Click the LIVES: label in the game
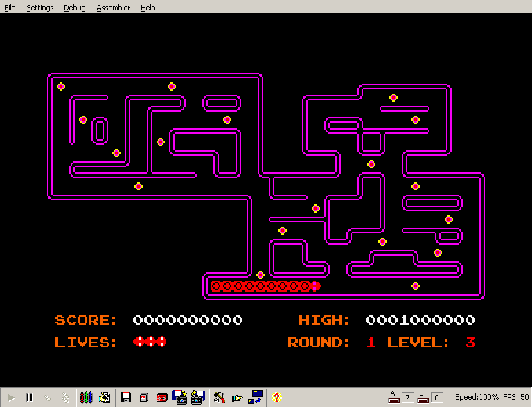Viewport: 532px width, 408px height. click(85, 342)
